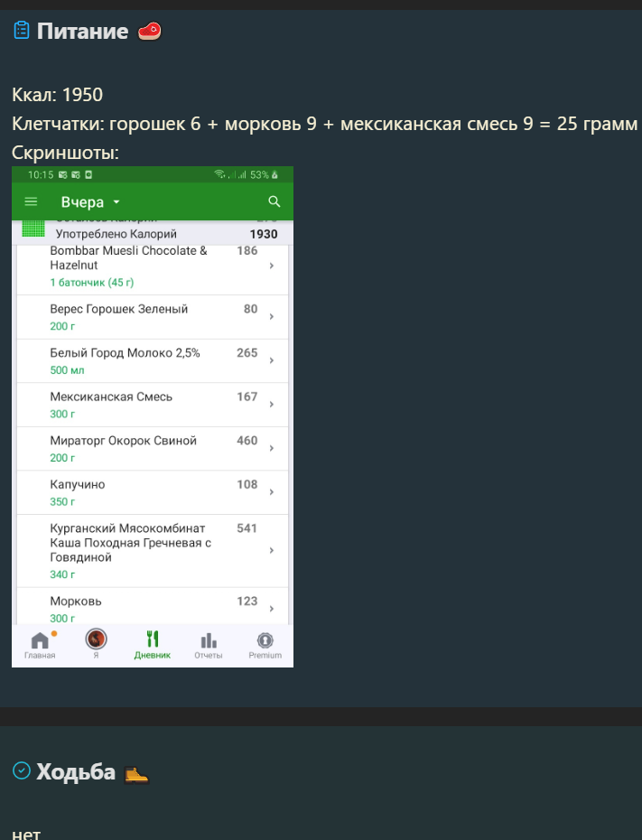Click the Употреблено Калорий label
642x840 pixels.
point(116,234)
